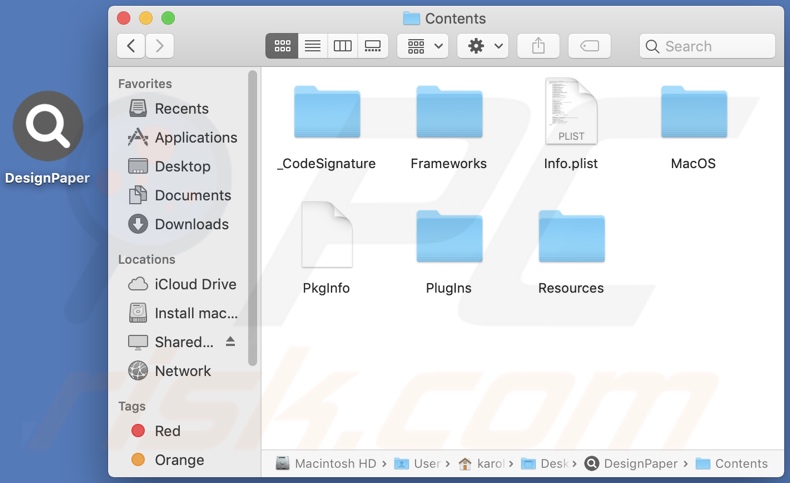Click Desk folder in the path bar
The width and height of the screenshot is (790, 483).
pyautogui.click(x=545, y=463)
